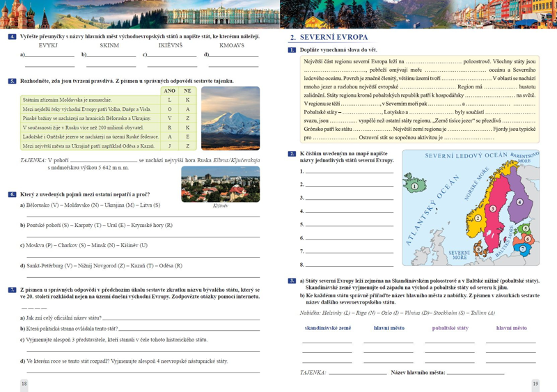Click circled number 4 on purple Finland
Image resolution: width=557 pixels, height=392 pixels.
519,202
